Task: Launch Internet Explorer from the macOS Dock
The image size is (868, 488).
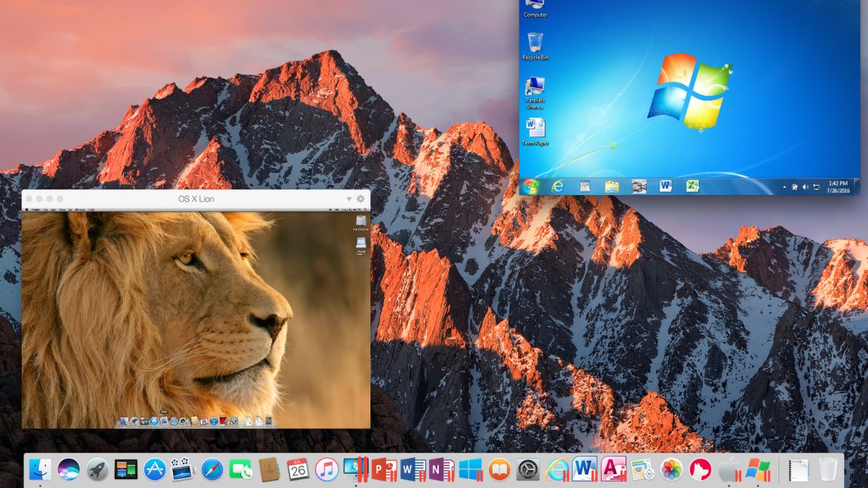Action: pos(556,469)
